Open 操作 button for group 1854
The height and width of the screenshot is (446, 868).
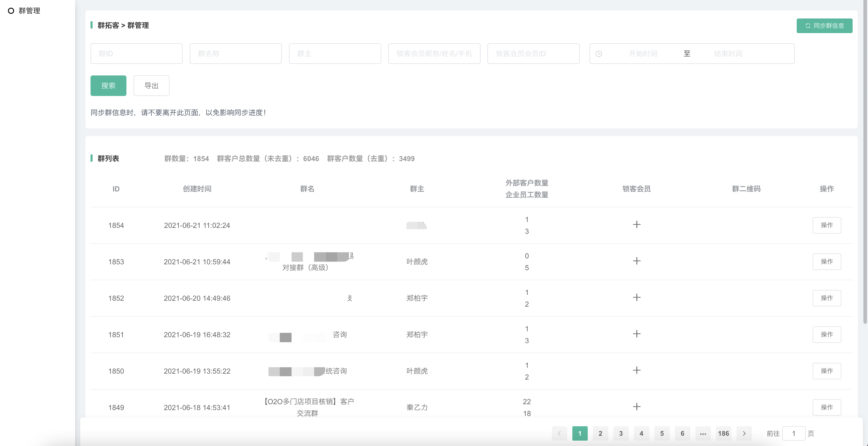826,225
